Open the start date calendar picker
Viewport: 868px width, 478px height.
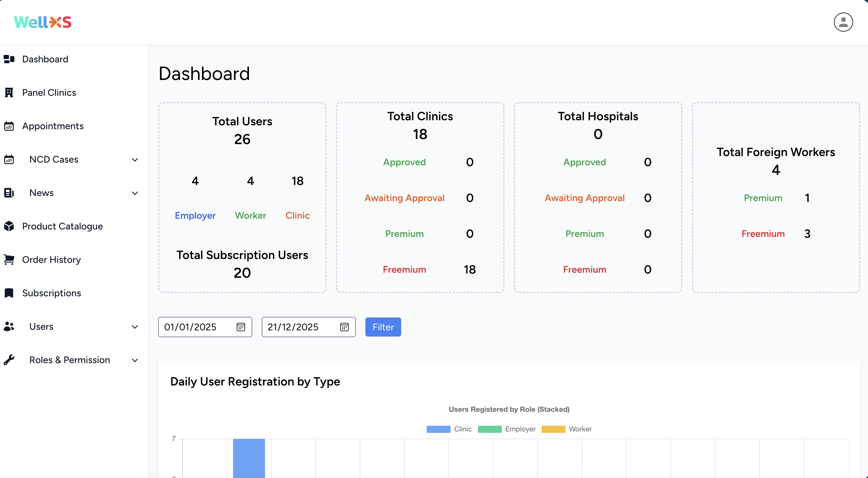click(241, 327)
